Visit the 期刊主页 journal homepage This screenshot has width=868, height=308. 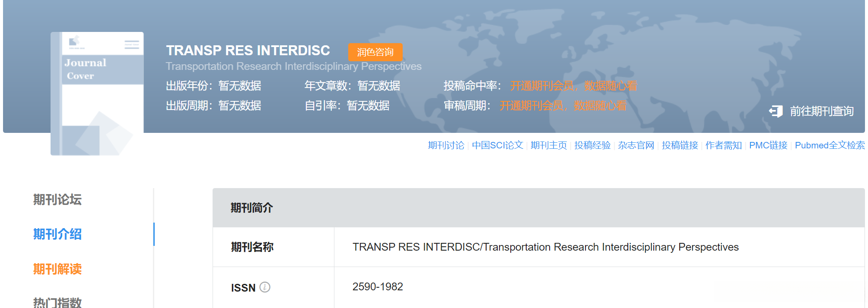(x=548, y=145)
